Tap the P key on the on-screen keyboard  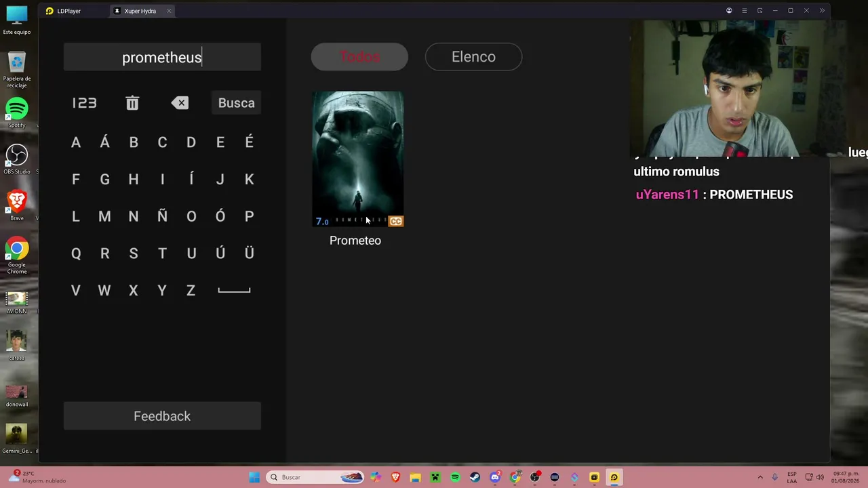pos(250,216)
